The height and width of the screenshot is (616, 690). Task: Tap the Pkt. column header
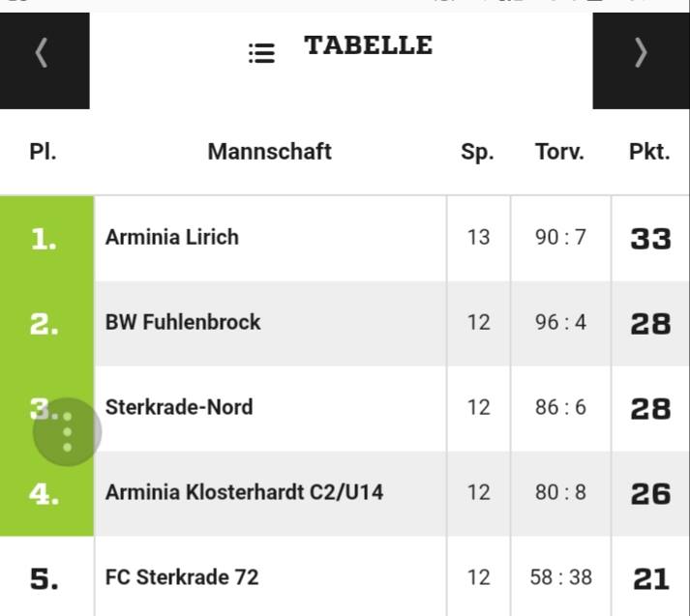click(x=649, y=152)
